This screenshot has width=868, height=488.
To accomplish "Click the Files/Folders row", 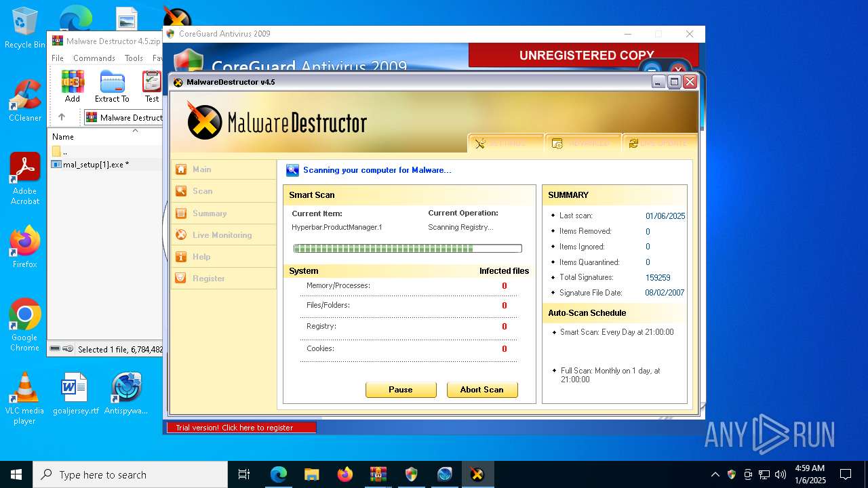I will tap(409, 305).
